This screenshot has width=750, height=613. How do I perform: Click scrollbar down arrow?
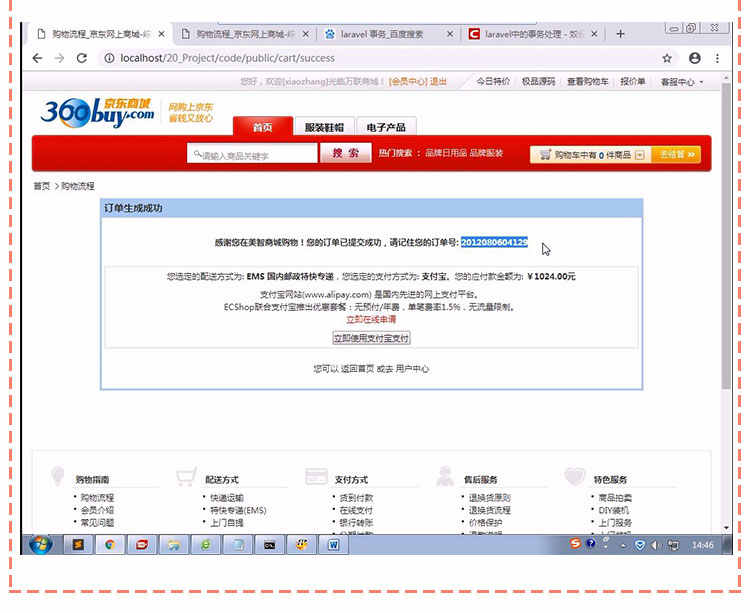726,528
